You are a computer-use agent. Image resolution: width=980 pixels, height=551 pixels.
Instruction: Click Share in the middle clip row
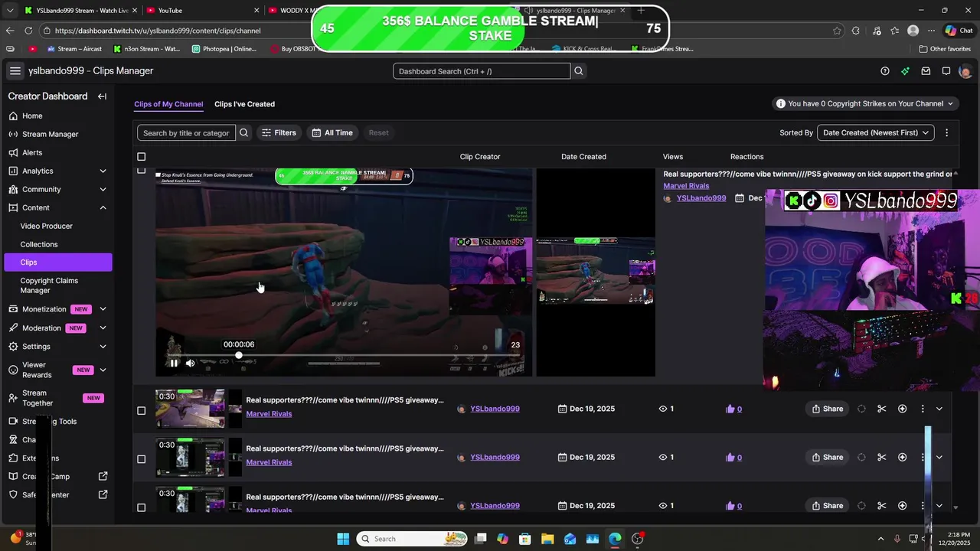tap(827, 458)
